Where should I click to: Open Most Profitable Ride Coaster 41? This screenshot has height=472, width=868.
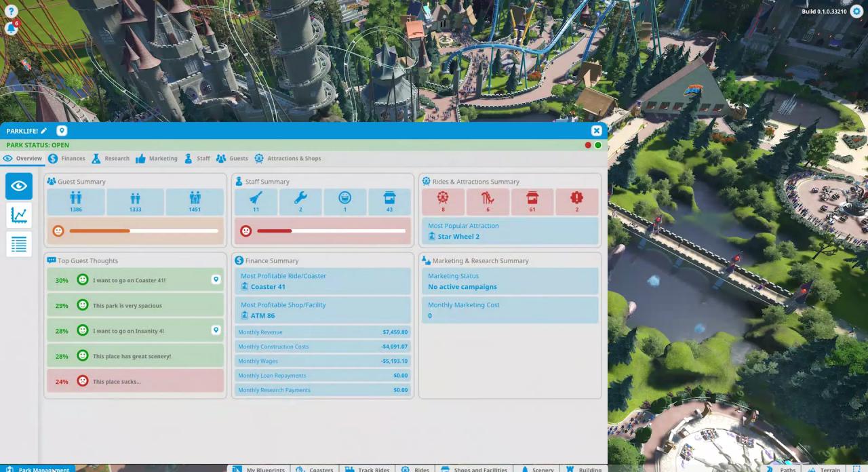pos(323,281)
